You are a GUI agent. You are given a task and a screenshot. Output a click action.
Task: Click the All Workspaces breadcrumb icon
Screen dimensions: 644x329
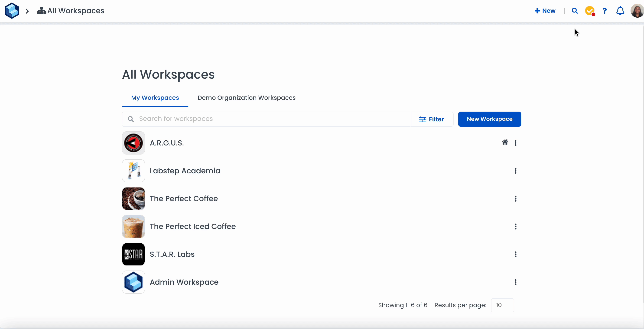[41, 11]
